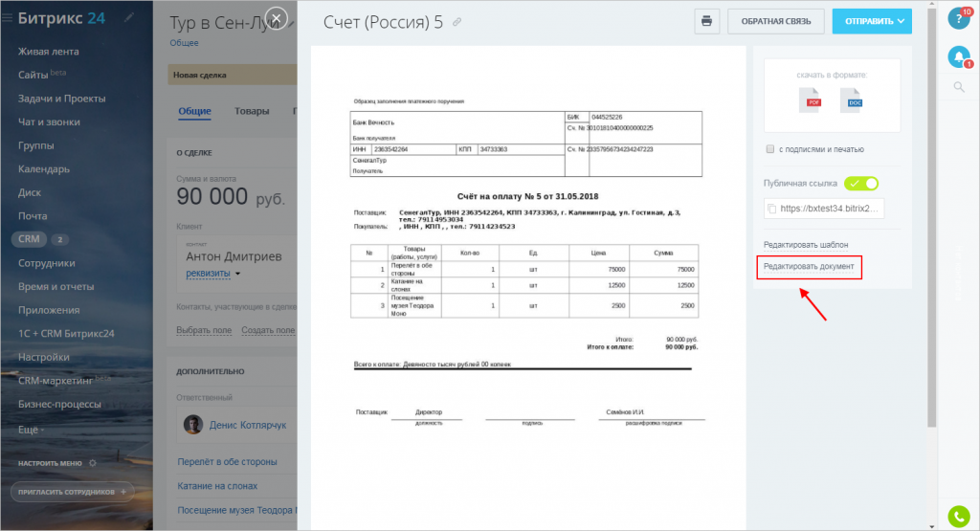Open Живая лента in sidebar
The width and height of the screenshot is (980, 531).
coord(49,52)
